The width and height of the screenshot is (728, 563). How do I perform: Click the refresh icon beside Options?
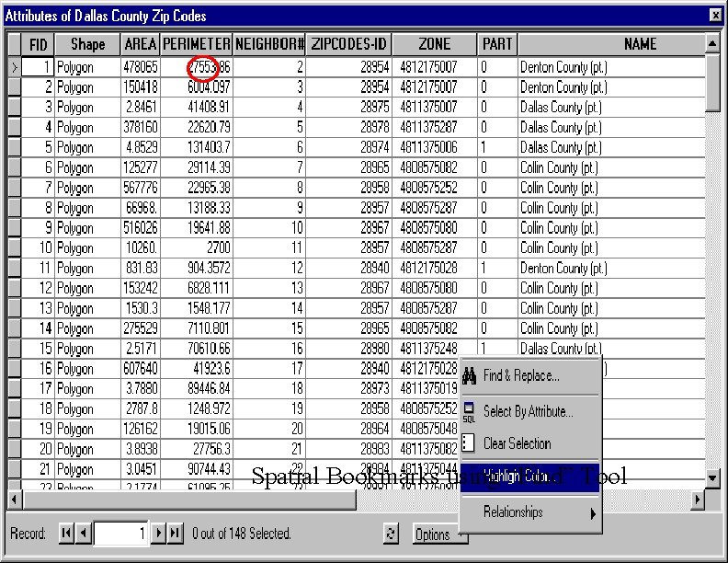click(391, 534)
